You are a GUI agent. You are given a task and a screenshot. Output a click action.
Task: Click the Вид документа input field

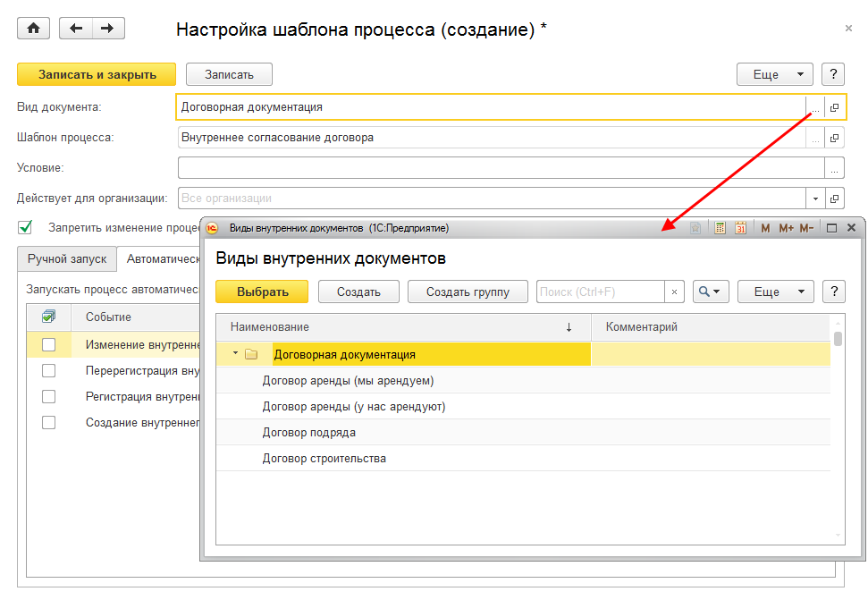tap(491, 107)
